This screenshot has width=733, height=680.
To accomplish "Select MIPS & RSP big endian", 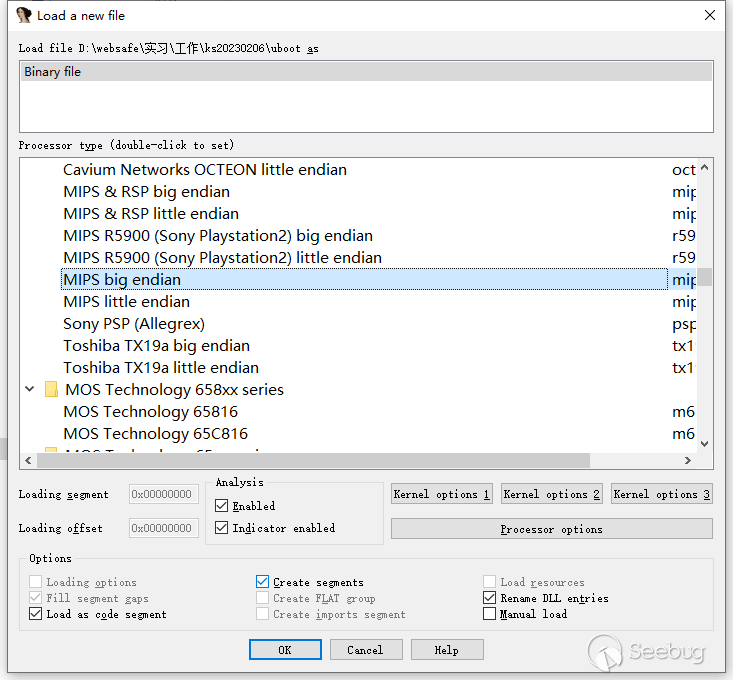I will pos(146,192).
